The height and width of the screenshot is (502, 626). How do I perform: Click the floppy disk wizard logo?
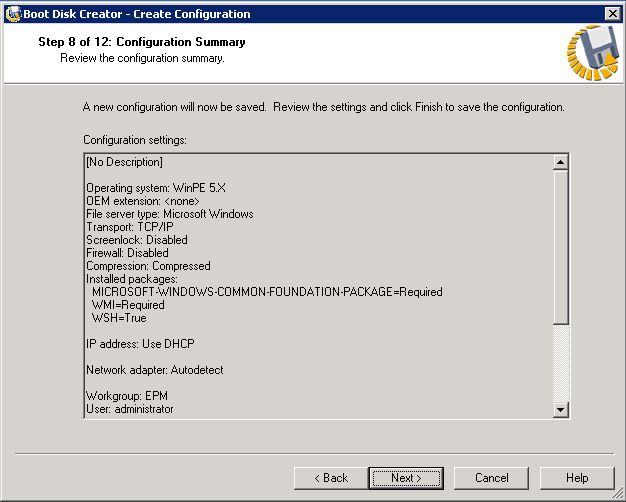pos(591,52)
